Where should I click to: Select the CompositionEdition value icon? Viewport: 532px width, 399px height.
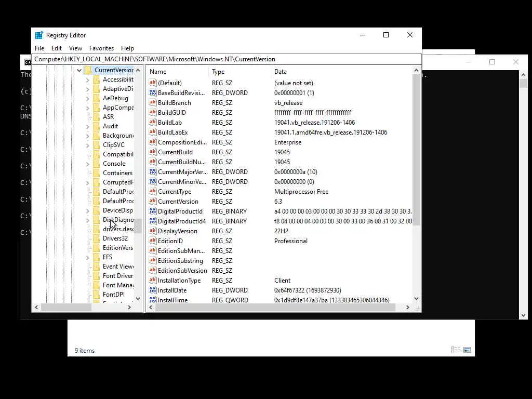(153, 142)
